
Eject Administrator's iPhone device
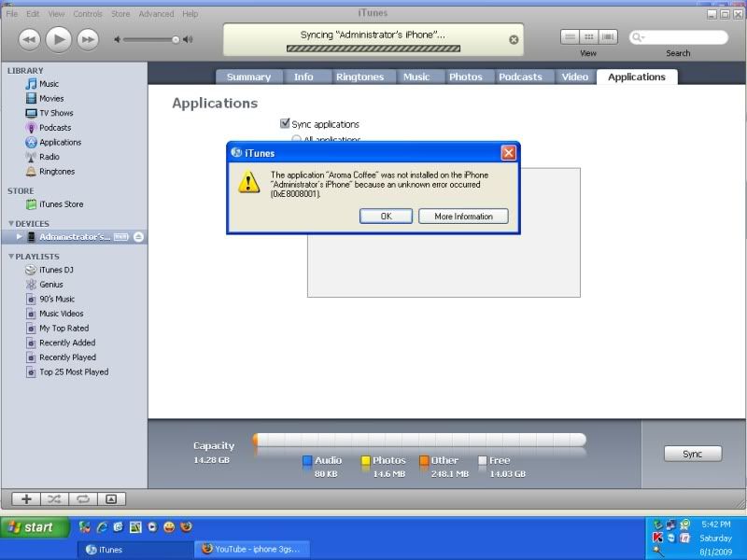click(x=138, y=237)
